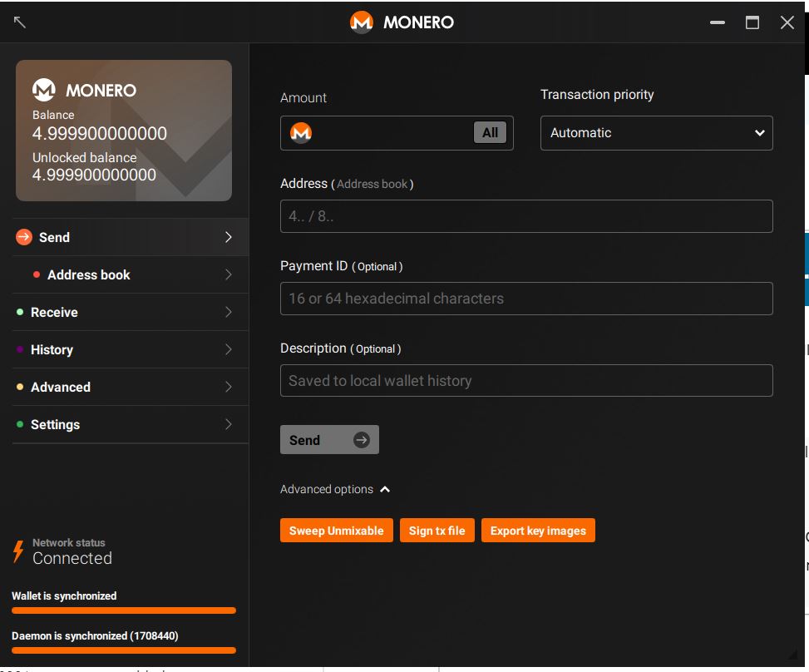Click Export key images button

coord(538,531)
